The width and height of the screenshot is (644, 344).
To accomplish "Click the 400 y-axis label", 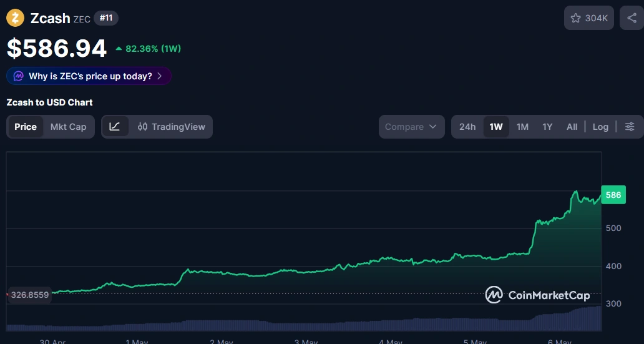I will 613,266.
